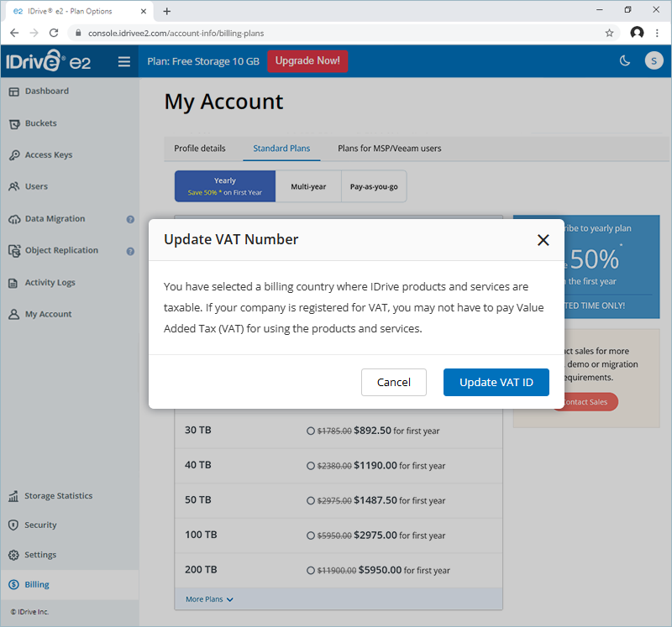Screen dimensions: 672x627
Task: Click $892.50 price for 30 TB
Action: [372, 431]
